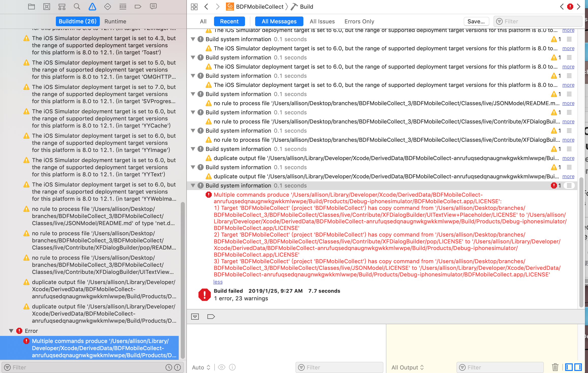Open the Breakpoint navigator

click(138, 7)
